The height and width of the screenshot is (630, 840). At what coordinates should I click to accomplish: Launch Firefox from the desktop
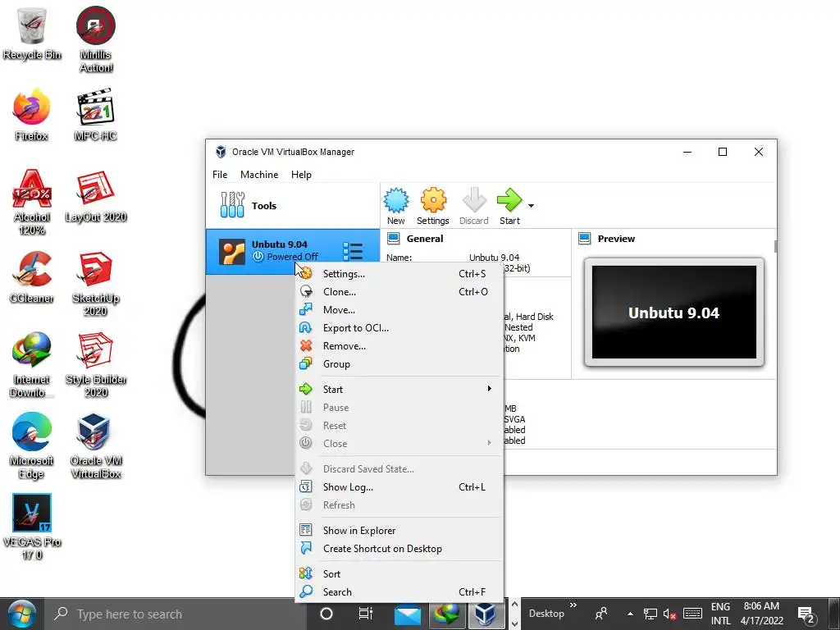coord(32,115)
